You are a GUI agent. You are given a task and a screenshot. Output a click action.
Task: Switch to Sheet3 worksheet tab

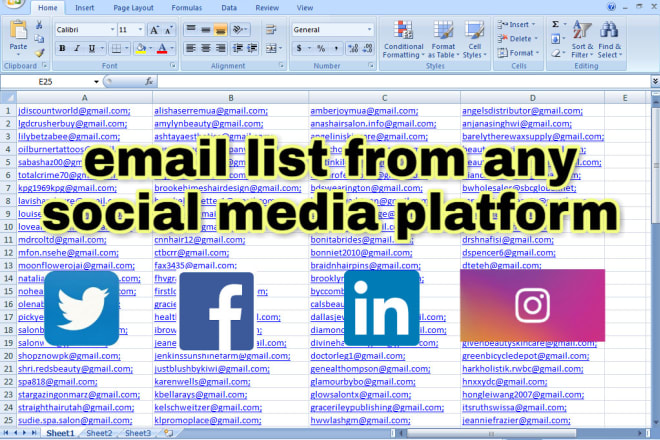pos(138,433)
